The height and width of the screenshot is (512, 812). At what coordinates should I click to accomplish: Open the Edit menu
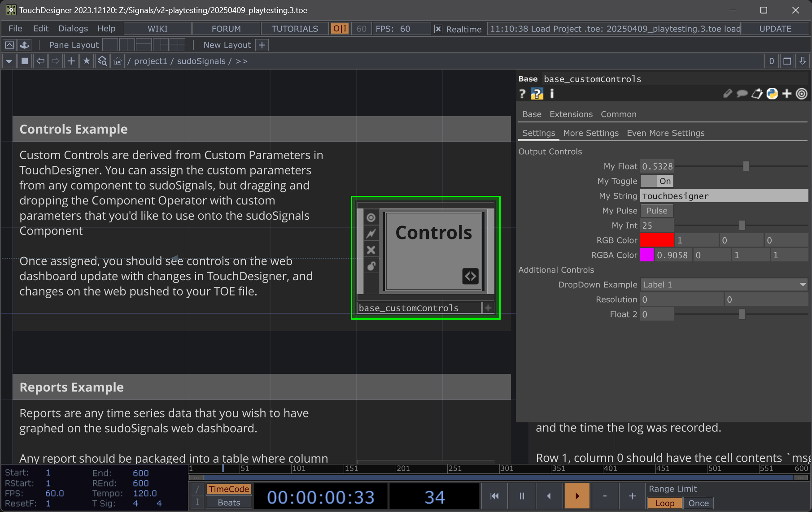41,29
